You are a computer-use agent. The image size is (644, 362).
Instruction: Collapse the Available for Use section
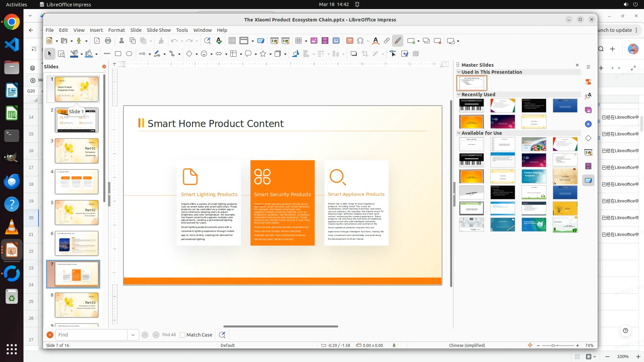coord(459,133)
